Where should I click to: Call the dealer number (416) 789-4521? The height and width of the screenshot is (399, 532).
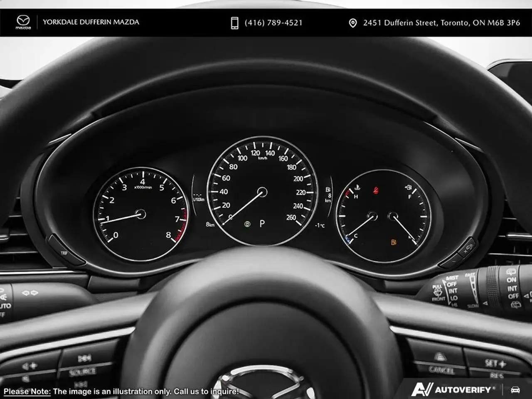click(273, 23)
